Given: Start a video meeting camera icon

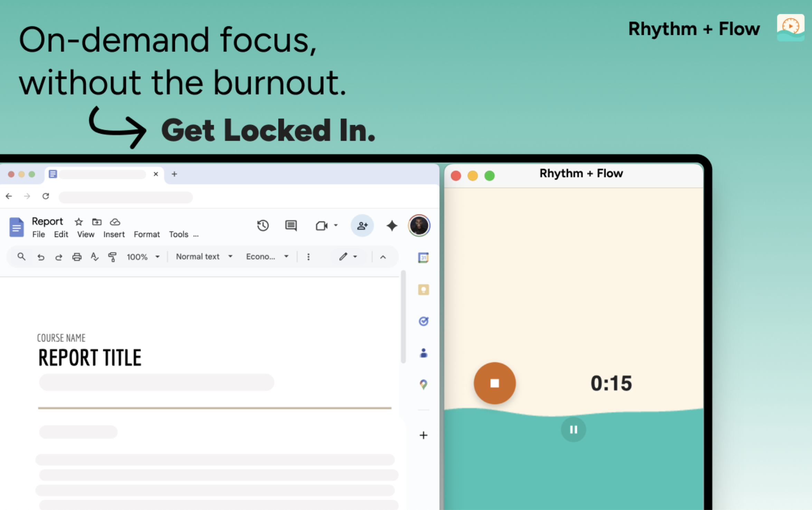Looking at the screenshot, I should click(x=321, y=226).
